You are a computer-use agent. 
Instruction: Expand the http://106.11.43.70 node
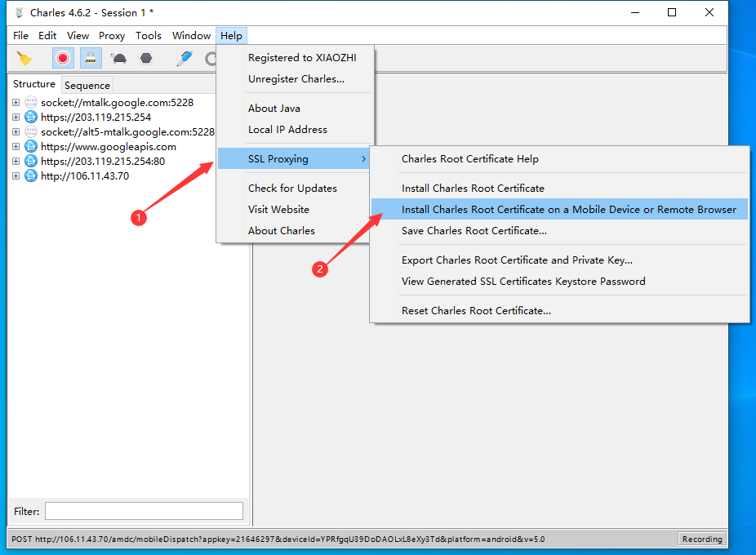point(16,176)
